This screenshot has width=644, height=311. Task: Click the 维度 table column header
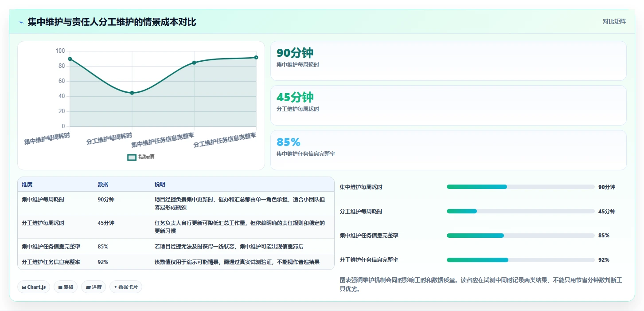pos(27,185)
